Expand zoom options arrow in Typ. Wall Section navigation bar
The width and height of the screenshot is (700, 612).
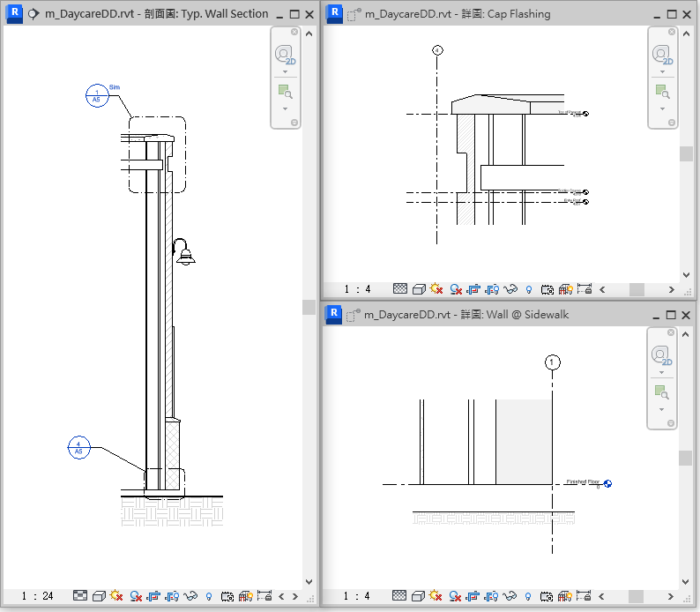tap(286, 109)
